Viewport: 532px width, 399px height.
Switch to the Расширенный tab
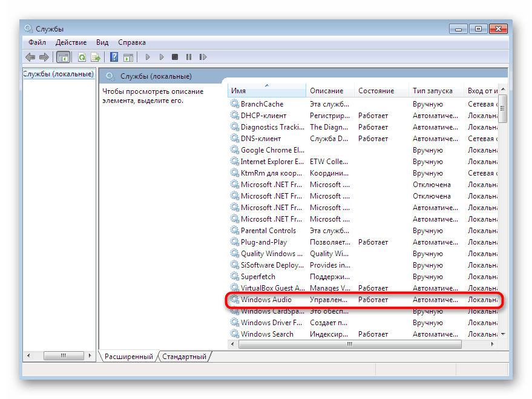coord(128,356)
